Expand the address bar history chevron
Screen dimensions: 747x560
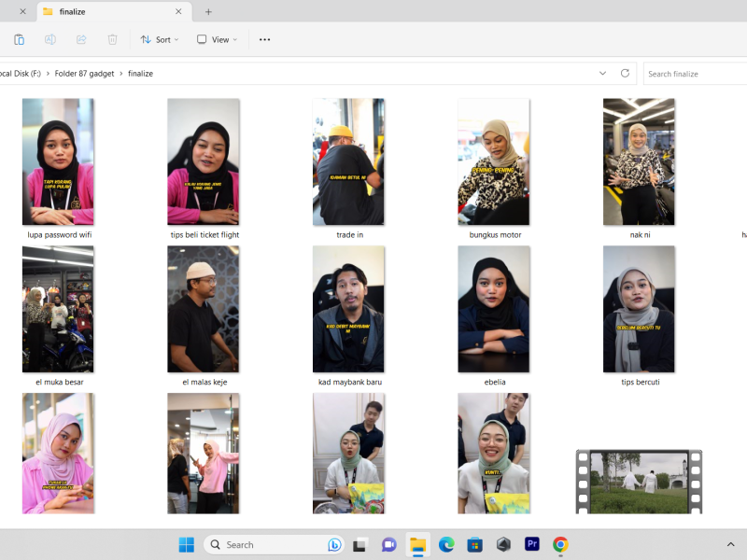[603, 73]
